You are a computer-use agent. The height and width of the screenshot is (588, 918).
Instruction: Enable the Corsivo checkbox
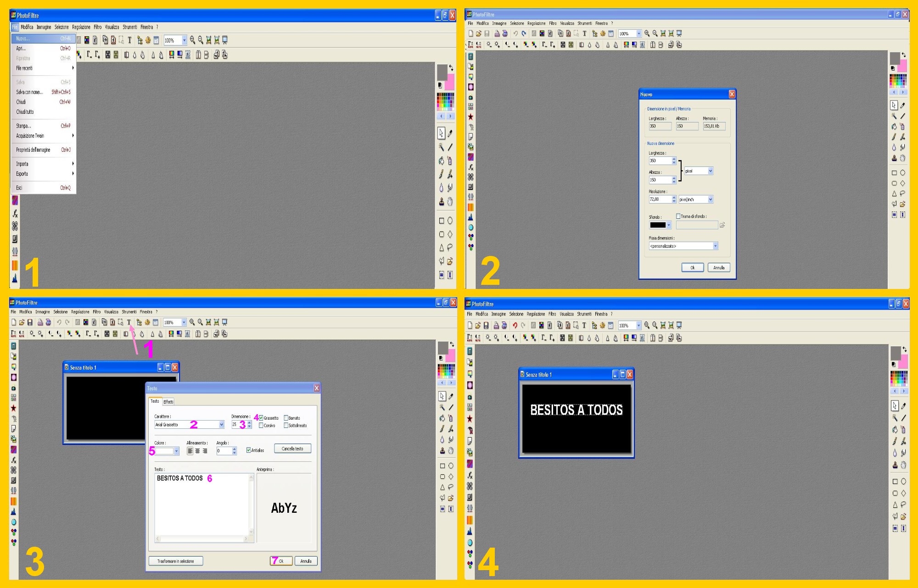(x=261, y=425)
